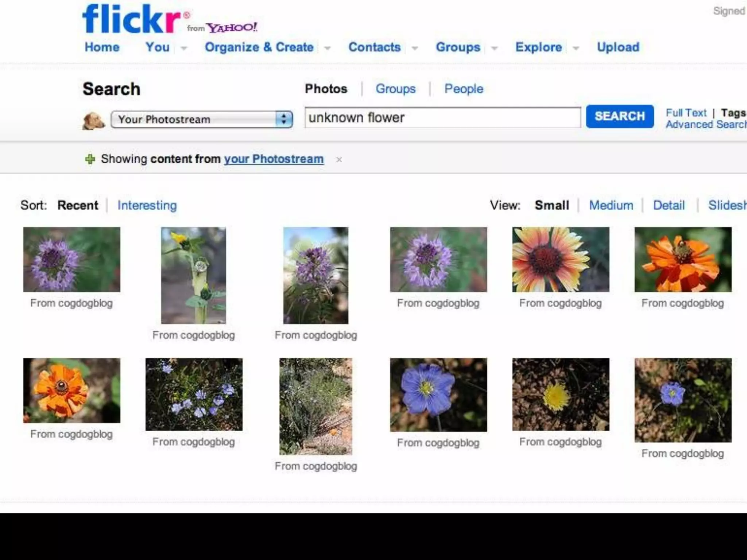747x560 pixels.
Task: Go to Home in navigation bar
Action: (x=102, y=47)
